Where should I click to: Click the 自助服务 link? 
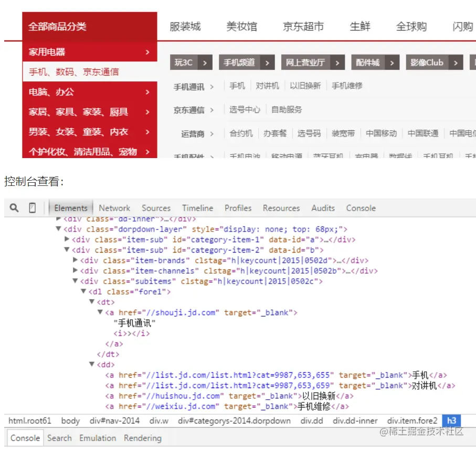coord(287,109)
